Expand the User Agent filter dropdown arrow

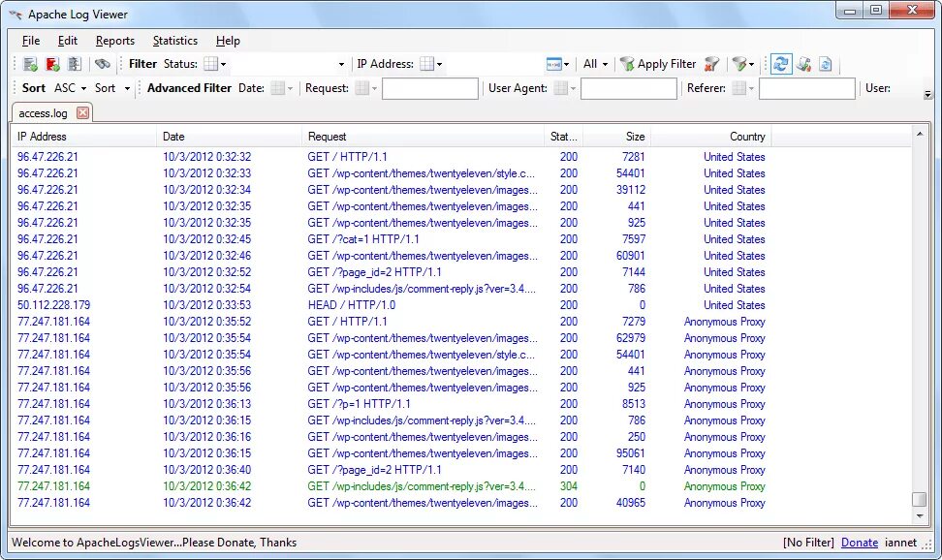pos(573,89)
